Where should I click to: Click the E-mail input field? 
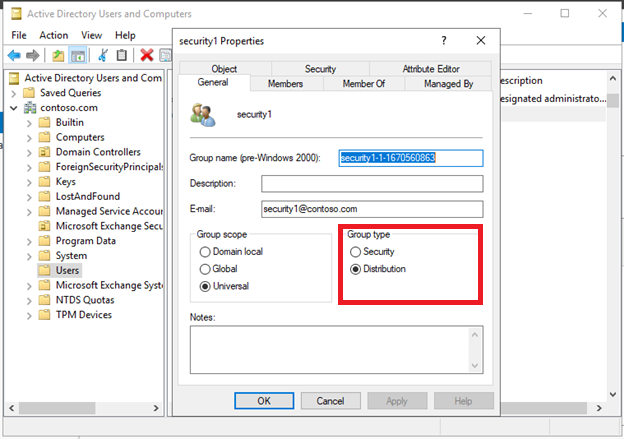[x=372, y=209]
